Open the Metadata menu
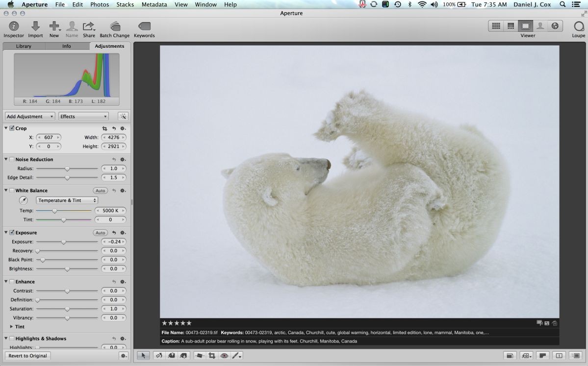 click(x=154, y=4)
